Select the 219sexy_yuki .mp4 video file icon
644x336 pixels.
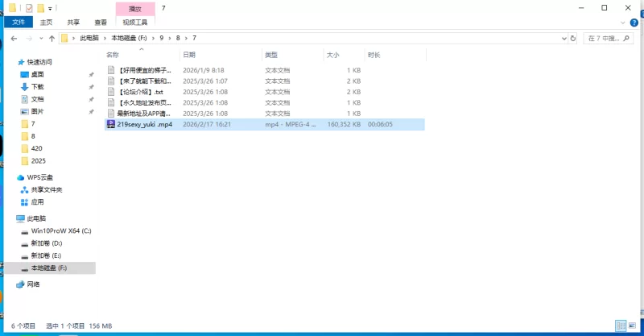coord(110,124)
